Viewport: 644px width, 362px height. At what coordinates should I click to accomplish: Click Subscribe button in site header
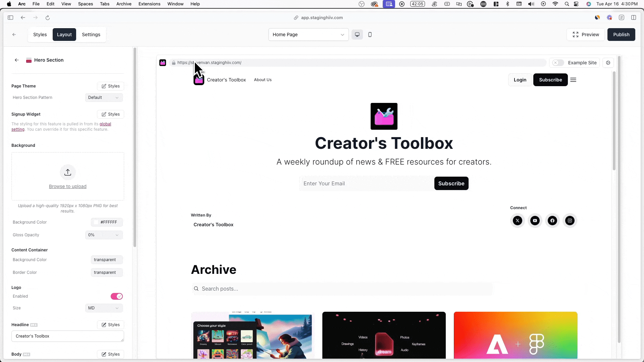coord(550,80)
